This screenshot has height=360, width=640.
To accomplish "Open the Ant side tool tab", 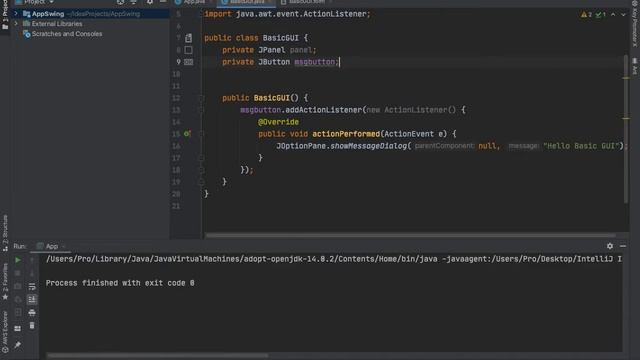I will (x=635, y=66).
